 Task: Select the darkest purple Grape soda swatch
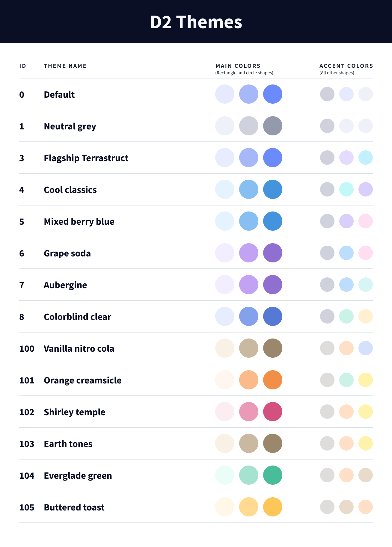(x=272, y=253)
